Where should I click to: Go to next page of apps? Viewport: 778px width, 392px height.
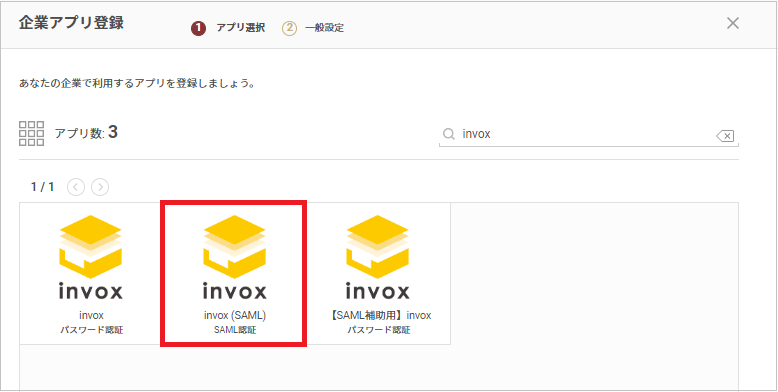coord(100,187)
